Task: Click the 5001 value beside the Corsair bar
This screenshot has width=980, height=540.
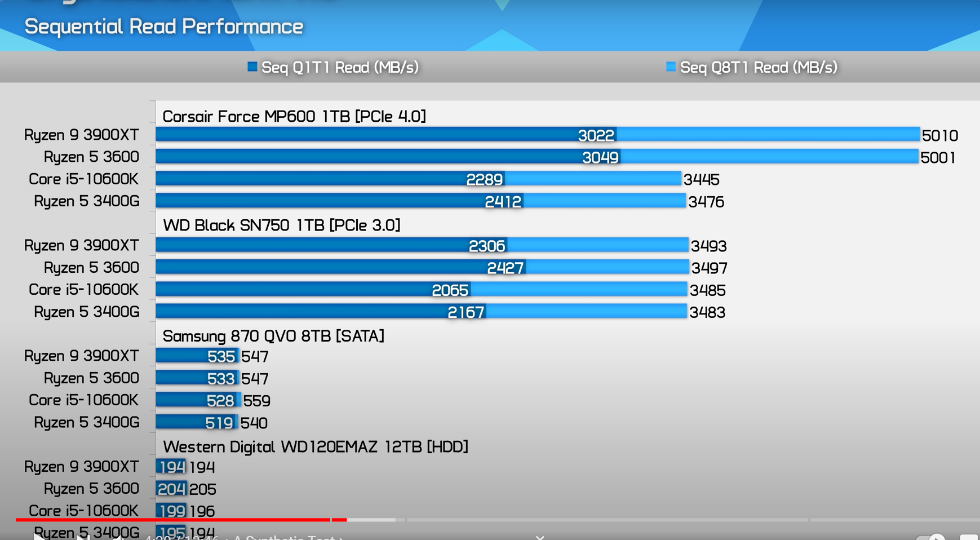Action: [x=938, y=157]
